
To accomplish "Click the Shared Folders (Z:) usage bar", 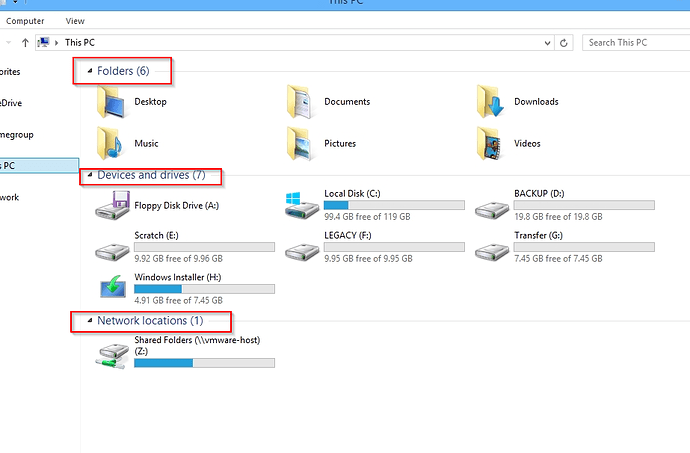I will [205, 363].
